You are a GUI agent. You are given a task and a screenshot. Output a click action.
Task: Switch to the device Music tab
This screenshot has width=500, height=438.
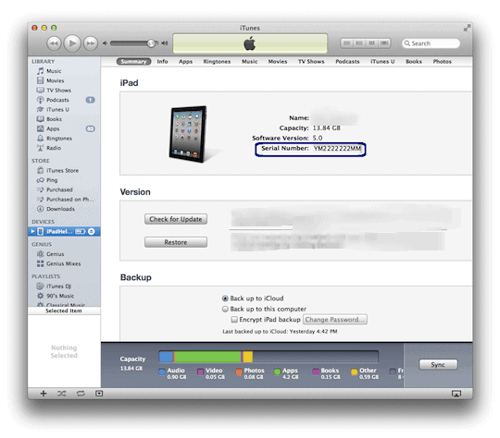[250, 62]
